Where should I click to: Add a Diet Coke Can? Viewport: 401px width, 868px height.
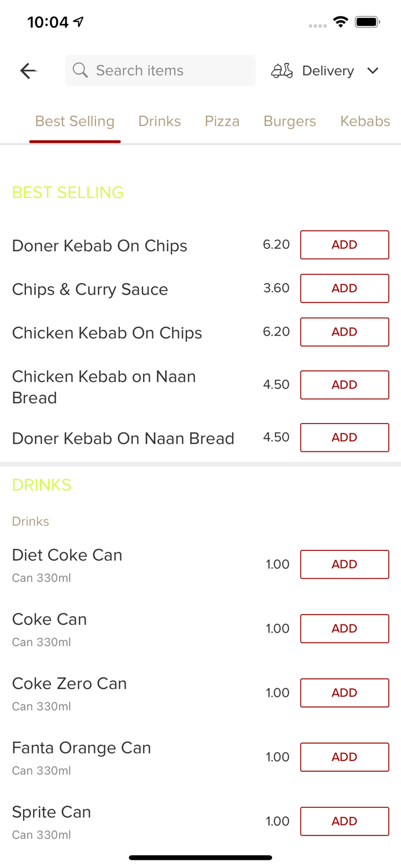click(x=344, y=564)
